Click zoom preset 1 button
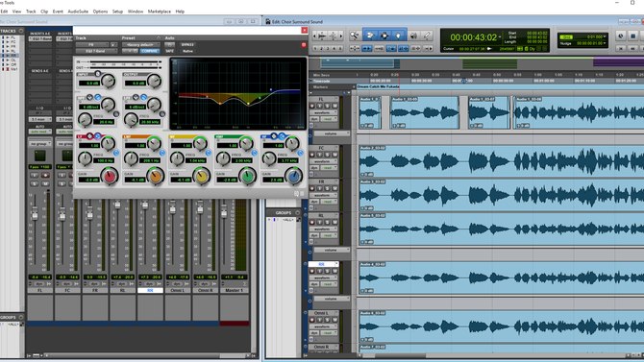The image size is (644, 362). point(315,48)
